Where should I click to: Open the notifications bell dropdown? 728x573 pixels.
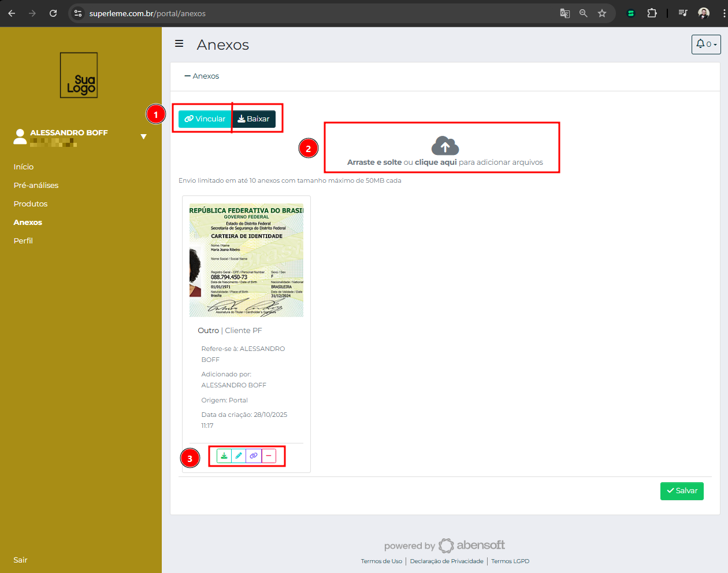(705, 45)
